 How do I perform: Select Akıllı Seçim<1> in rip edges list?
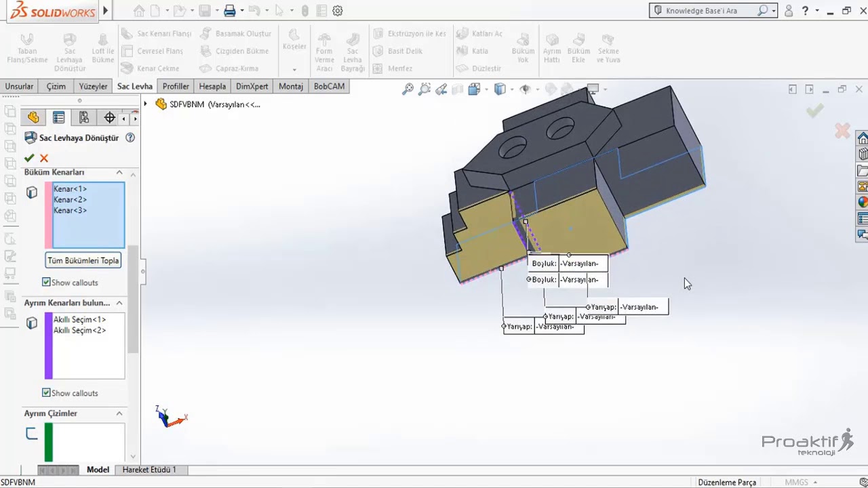pos(79,319)
